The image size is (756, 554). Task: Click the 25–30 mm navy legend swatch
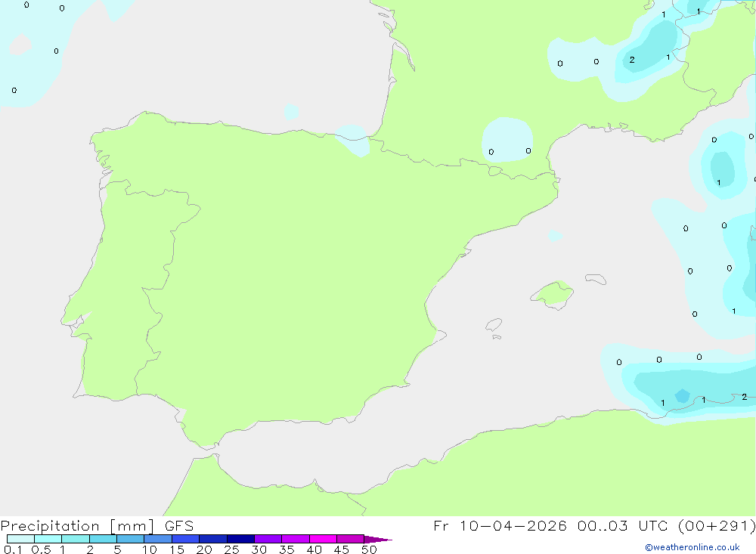[240, 539]
